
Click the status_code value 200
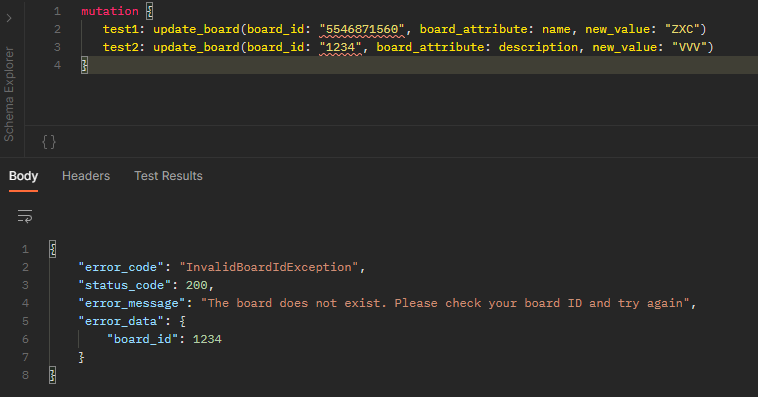coord(197,285)
